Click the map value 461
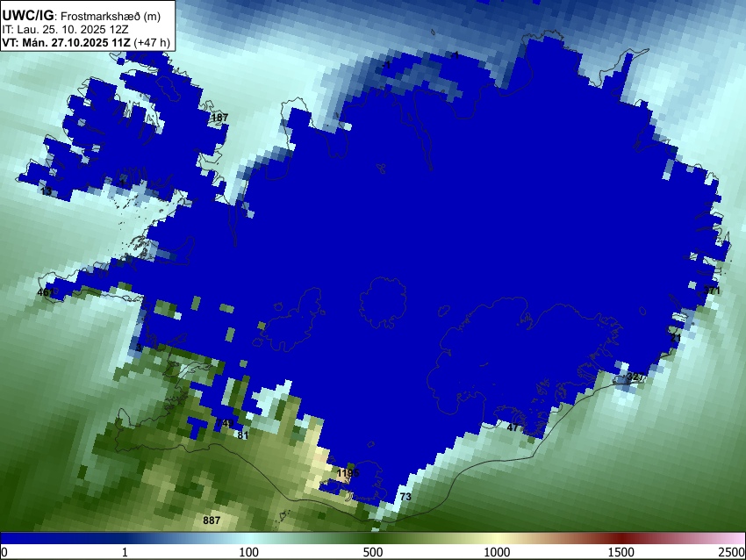 46,292
